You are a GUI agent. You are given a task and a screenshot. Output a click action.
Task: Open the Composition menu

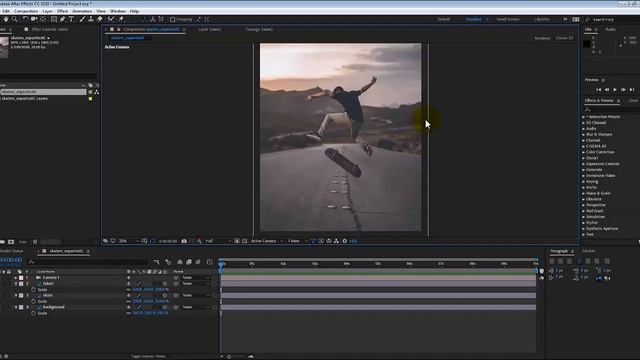click(x=26, y=11)
